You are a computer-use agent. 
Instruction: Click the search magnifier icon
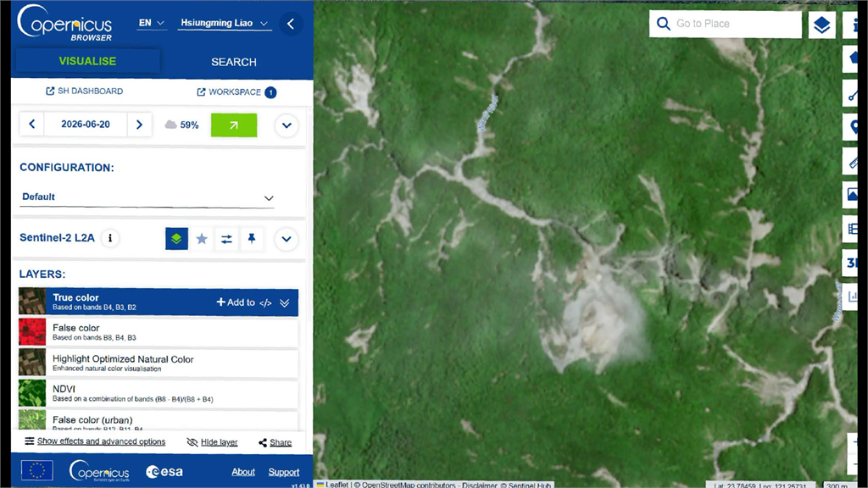pyautogui.click(x=663, y=24)
